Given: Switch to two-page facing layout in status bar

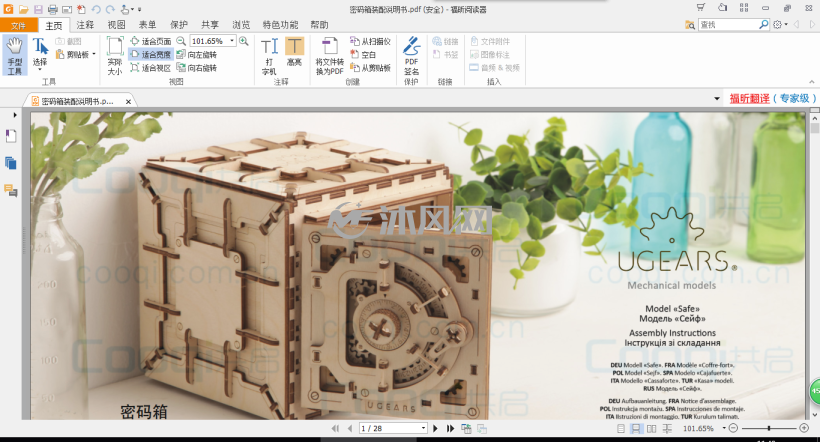Looking at the screenshot, I should [652, 428].
